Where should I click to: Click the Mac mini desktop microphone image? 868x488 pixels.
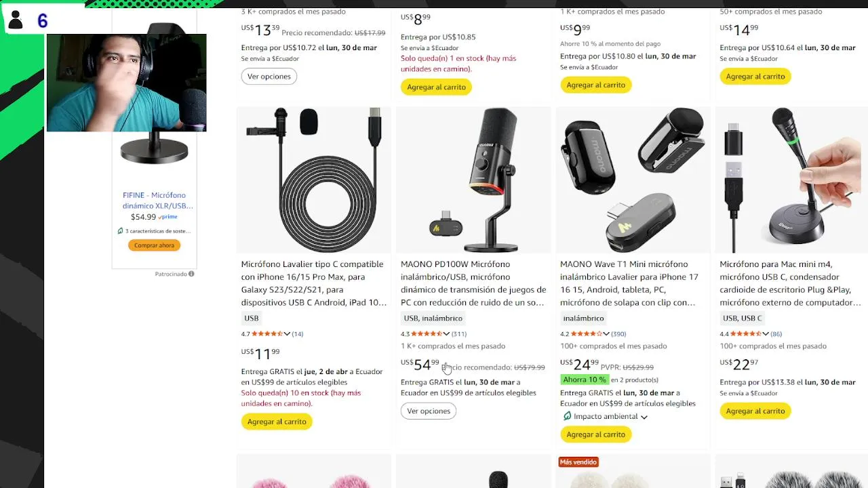coord(791,180)
